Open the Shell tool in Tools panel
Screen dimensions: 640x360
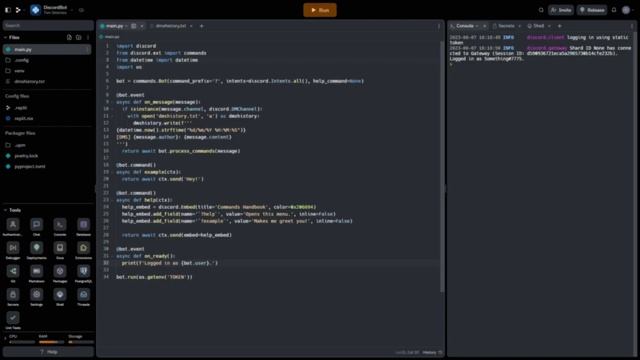click(60, 297)
